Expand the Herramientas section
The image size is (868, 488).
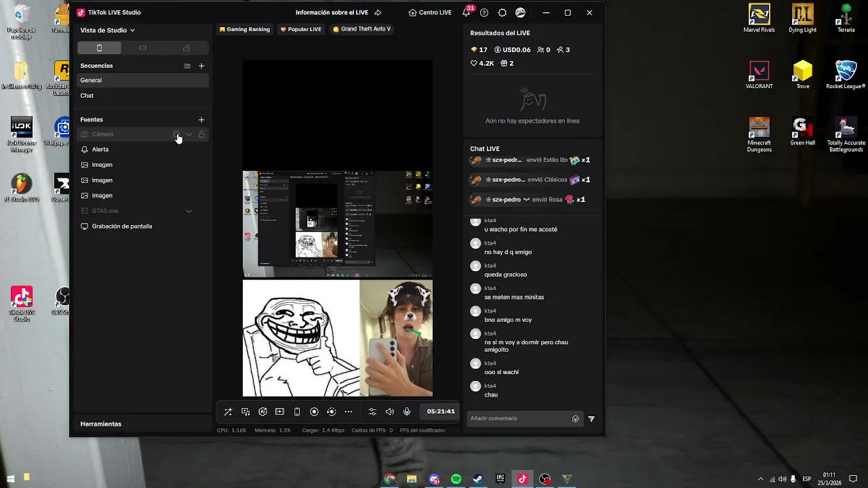click(101, 424)
